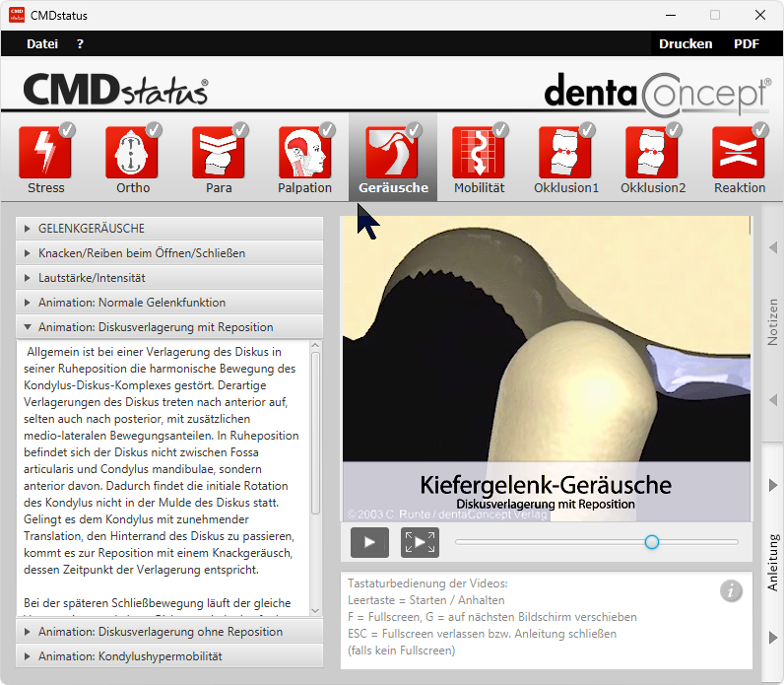This screenshot has width=784, height=685.
Task: Click the video seek bar track
Action: tap(597, 542)
